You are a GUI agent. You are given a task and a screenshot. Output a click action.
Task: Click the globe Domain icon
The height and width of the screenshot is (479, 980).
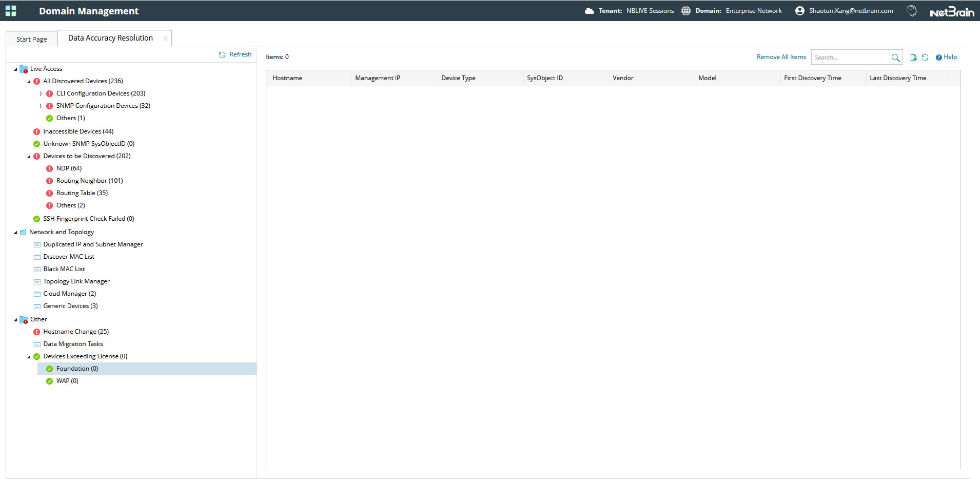tap(686, 11)
